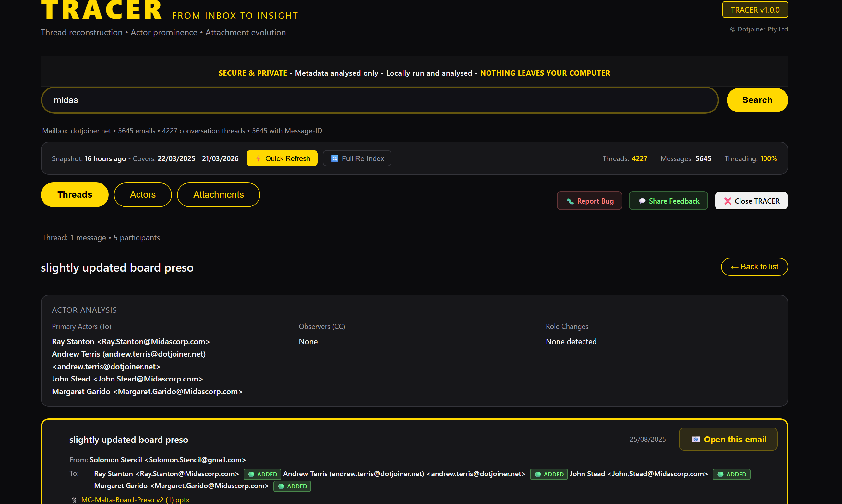Click the email icon in Open this email
This screenshot has width=842, height=504.
pos(695,440)
